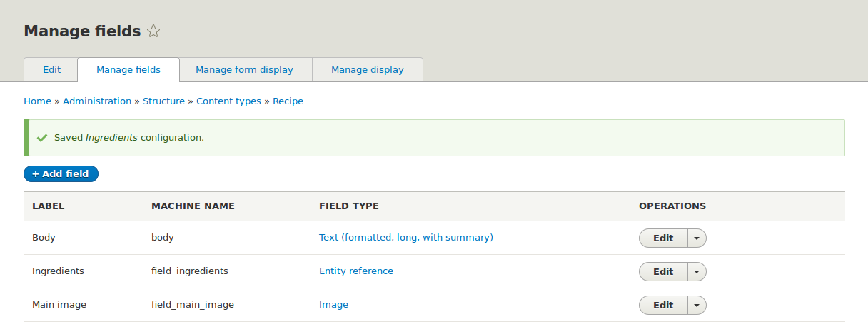Switch to Manage display tab
868x322 pixels.
(368, 70)
